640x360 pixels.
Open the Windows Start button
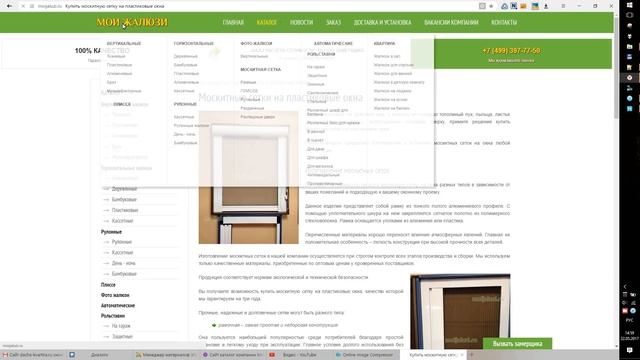pos(629,5)
